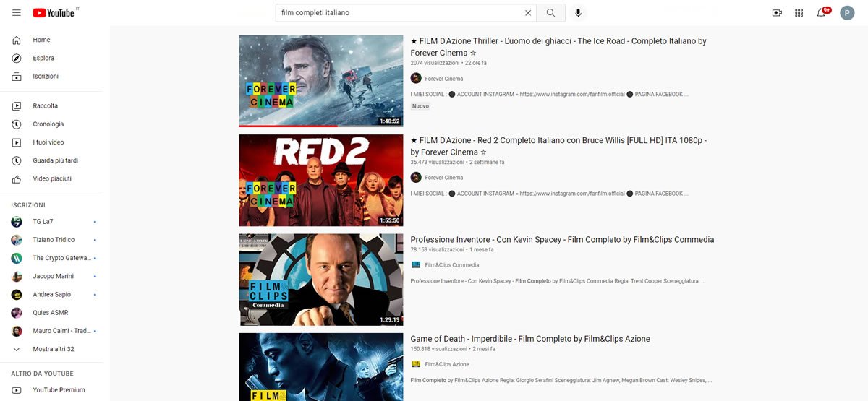
Task: Open the hamburger guide menu
Action: click(x=17, y=13)
